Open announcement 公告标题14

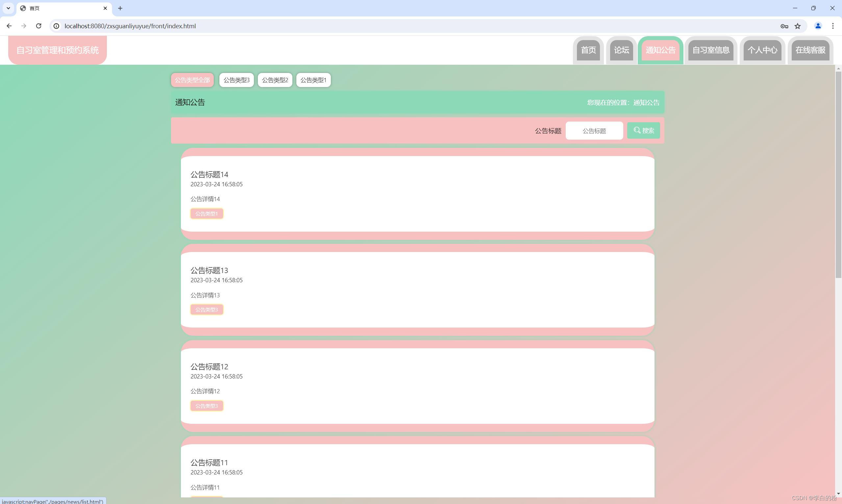click(x=209, y=174)
